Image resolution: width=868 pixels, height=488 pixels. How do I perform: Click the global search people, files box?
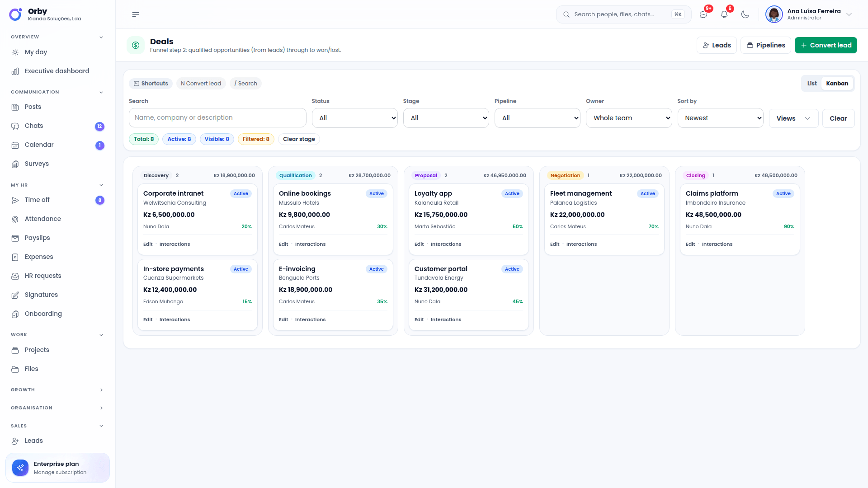tap(623, 14)
